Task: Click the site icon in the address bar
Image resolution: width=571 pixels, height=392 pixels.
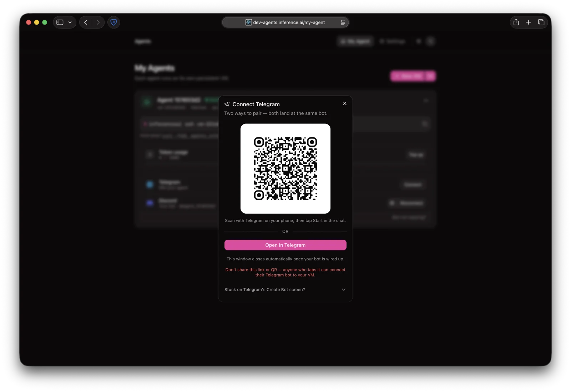Action: pos(249,22)
